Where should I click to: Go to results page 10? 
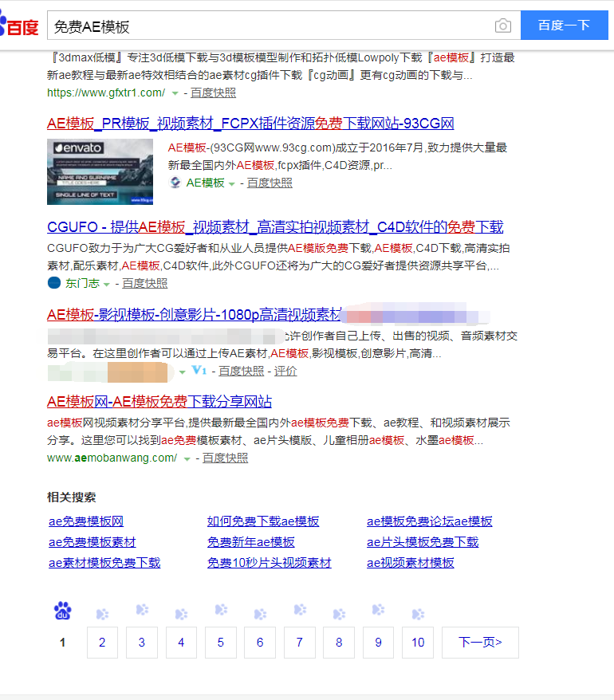click(418, 643)
